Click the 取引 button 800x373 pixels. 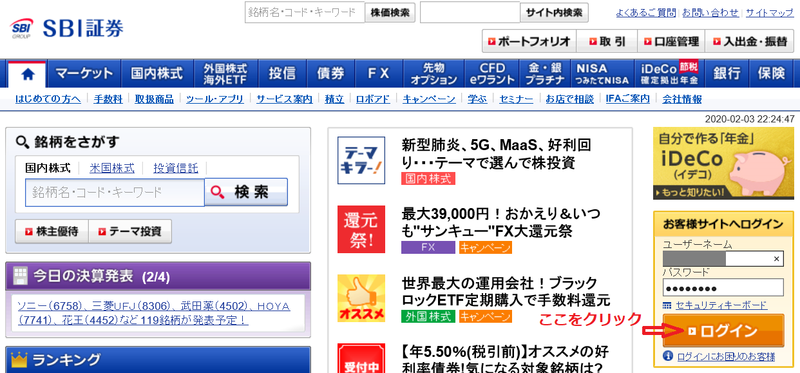point(607,41)
